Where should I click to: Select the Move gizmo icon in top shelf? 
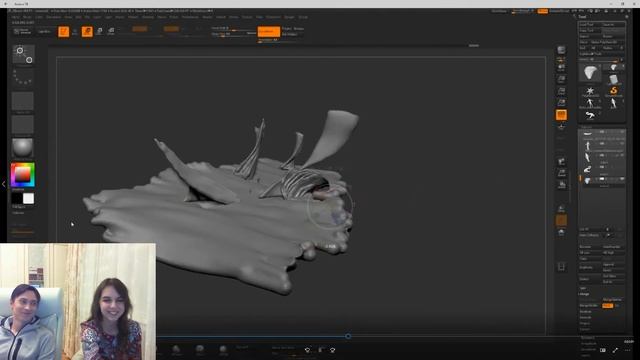(x=99, y=31)
